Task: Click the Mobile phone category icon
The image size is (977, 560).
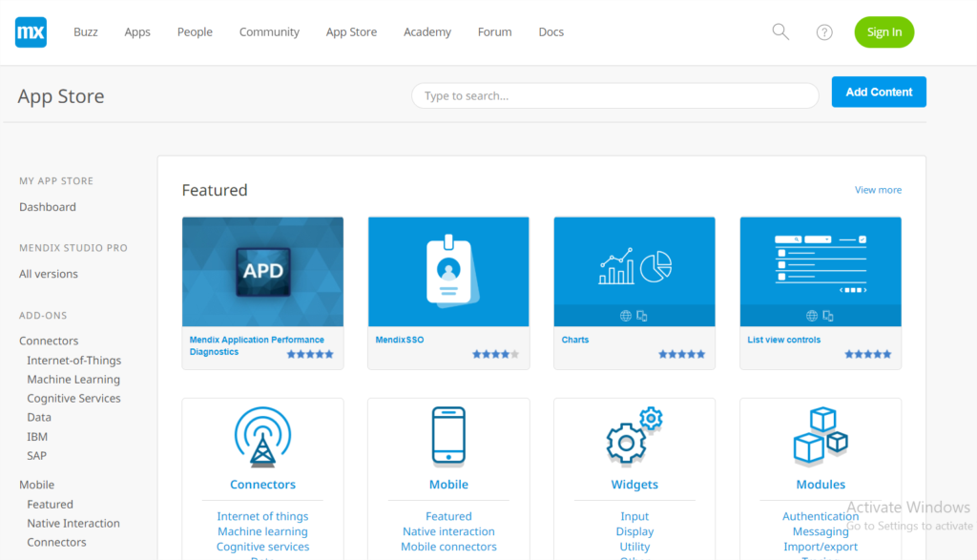Action: click(x=448, y=437)
